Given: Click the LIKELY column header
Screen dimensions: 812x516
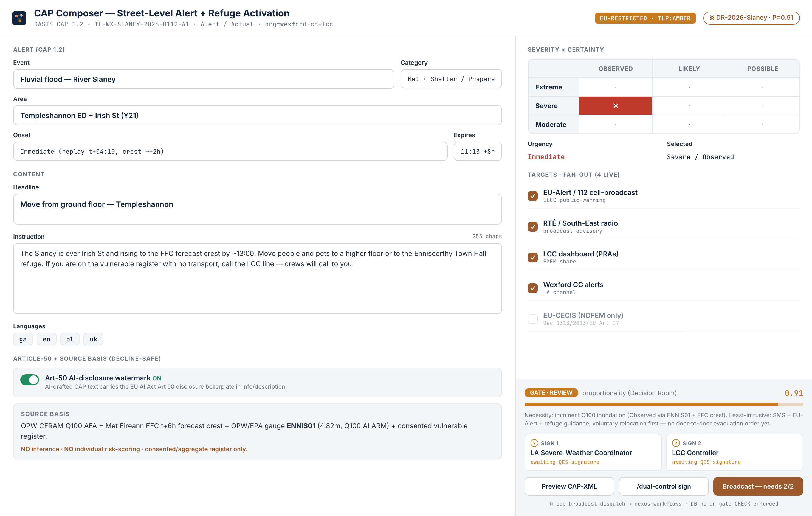Looking at the screenshot, I should (689, 69).
